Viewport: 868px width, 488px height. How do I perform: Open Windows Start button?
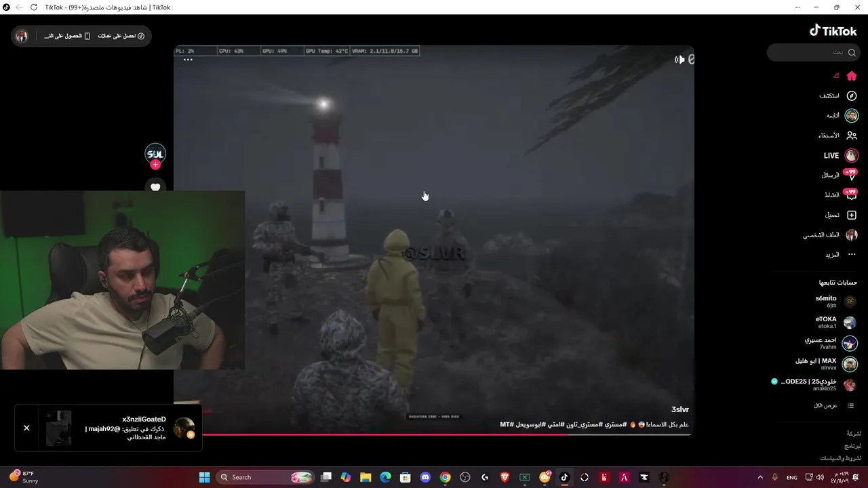204,477
